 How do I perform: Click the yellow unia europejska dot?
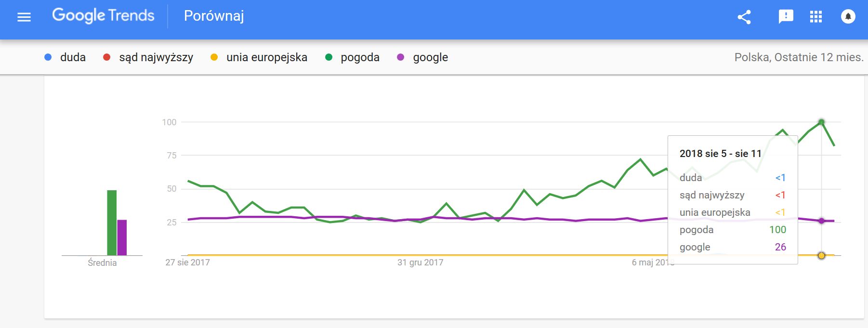[214, 57]
